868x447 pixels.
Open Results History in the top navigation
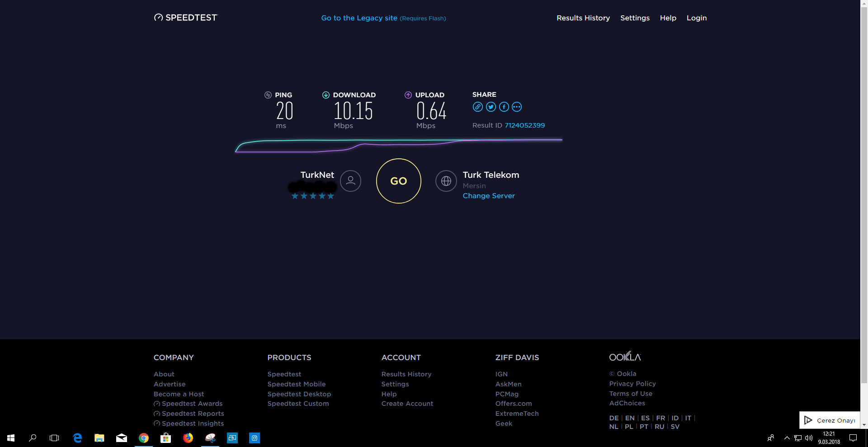point(583,18)
